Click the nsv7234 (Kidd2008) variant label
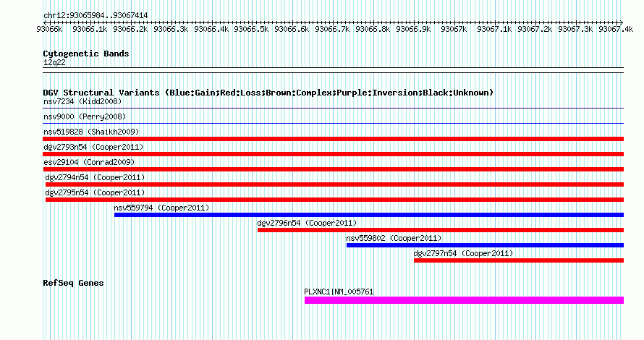 click(82, 101)
